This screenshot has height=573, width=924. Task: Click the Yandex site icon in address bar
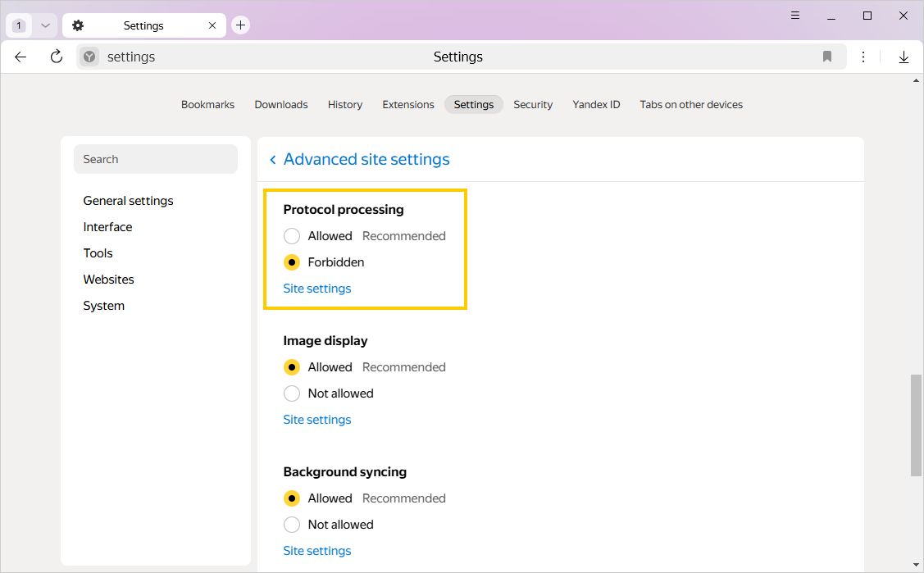coord(89,57)
